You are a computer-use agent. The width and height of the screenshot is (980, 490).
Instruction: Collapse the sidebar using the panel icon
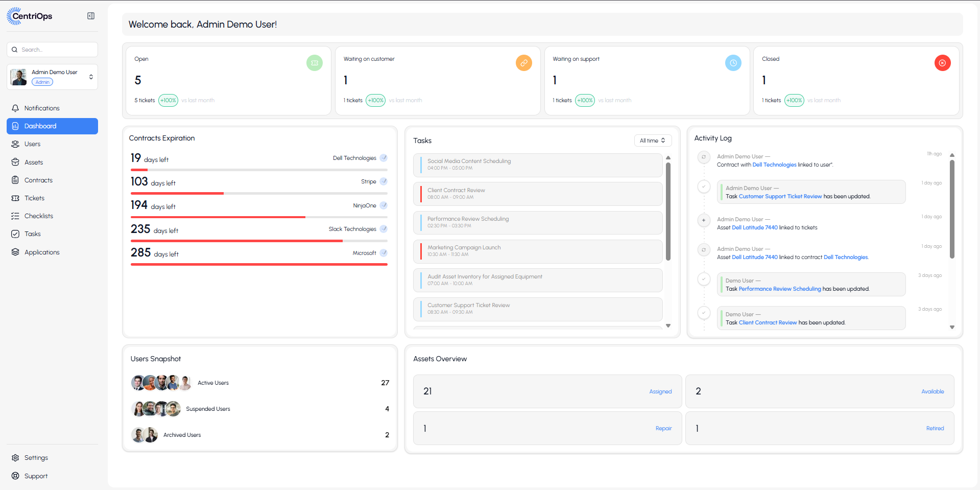coord(91,16)
